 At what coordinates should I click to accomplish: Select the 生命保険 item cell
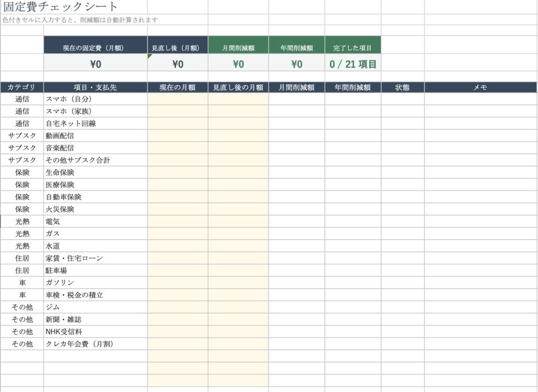(x=96, y=172)
